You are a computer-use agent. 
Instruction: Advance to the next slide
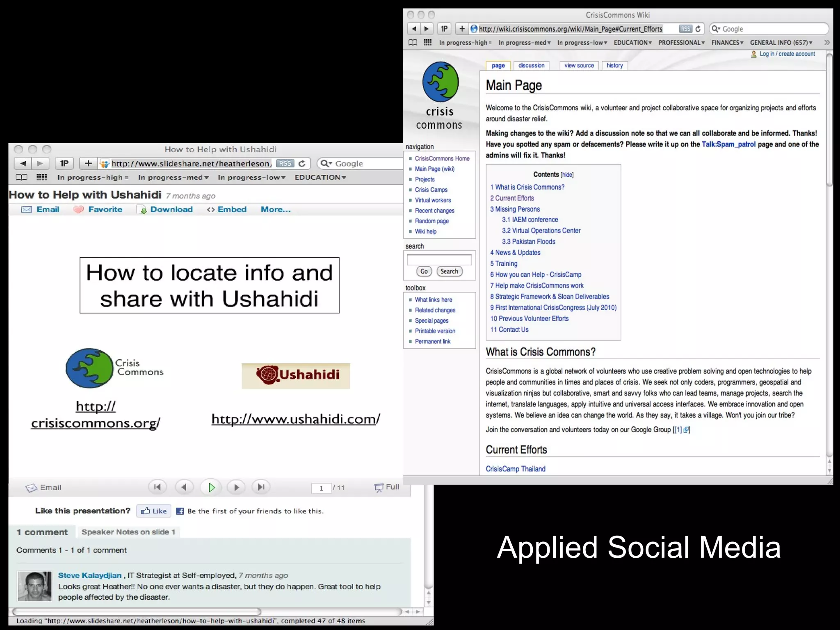point(236,487)
